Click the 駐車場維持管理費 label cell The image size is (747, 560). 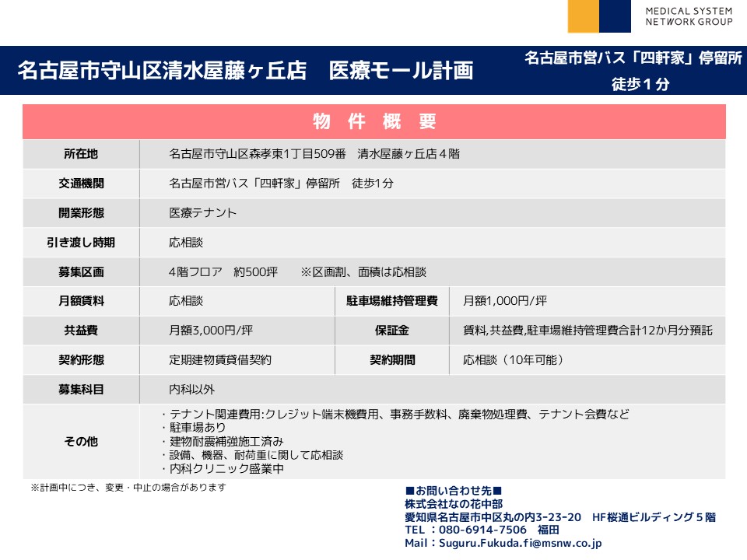(392, 301)
